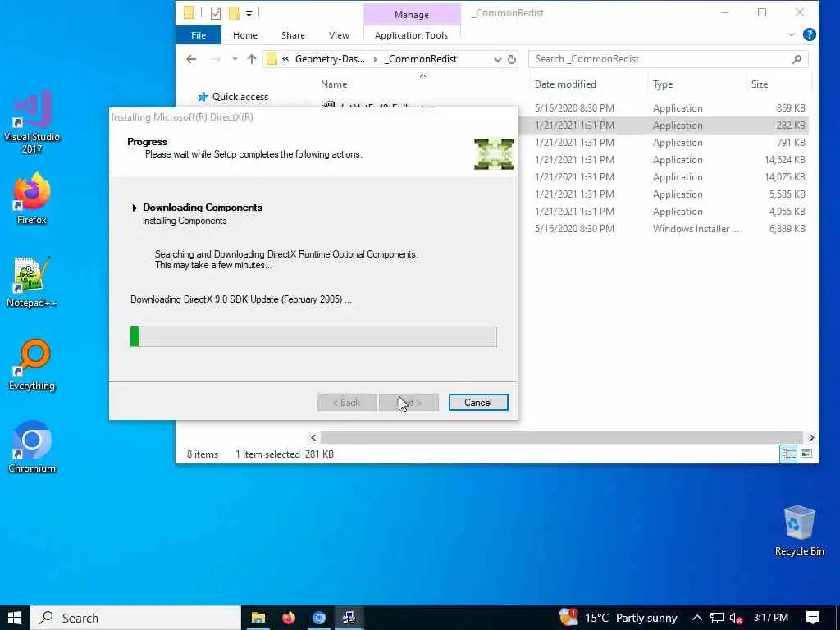Viewport: 840px width, 630px height.
Task: Click the DirectX logo in setup dialog
Action: pos(493,154)
